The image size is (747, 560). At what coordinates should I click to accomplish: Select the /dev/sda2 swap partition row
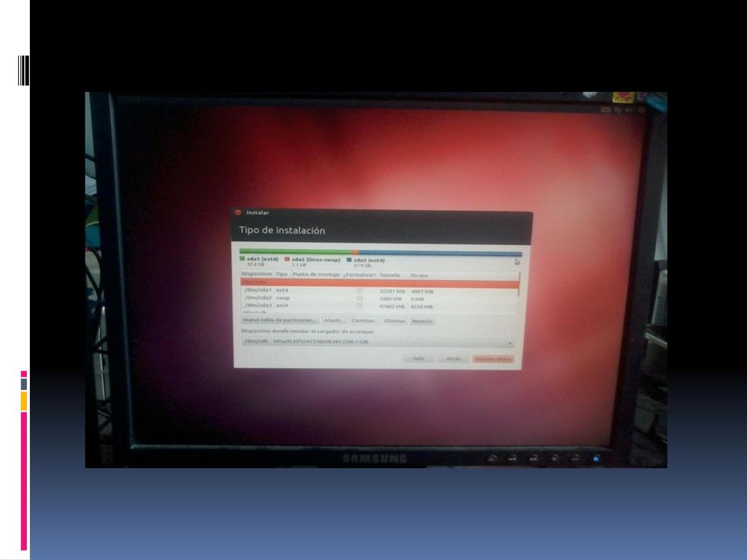coord(379,298)
